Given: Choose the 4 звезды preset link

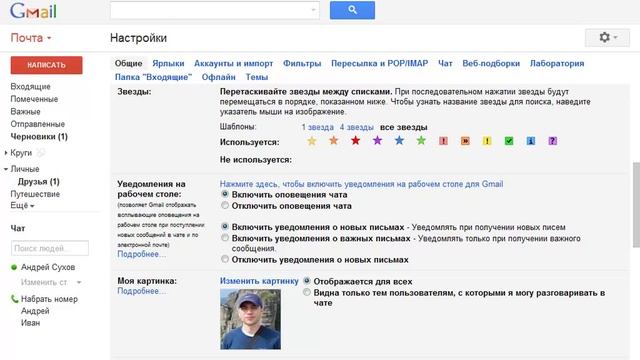Looking at the screenshot, I should (x=357, y=127).
